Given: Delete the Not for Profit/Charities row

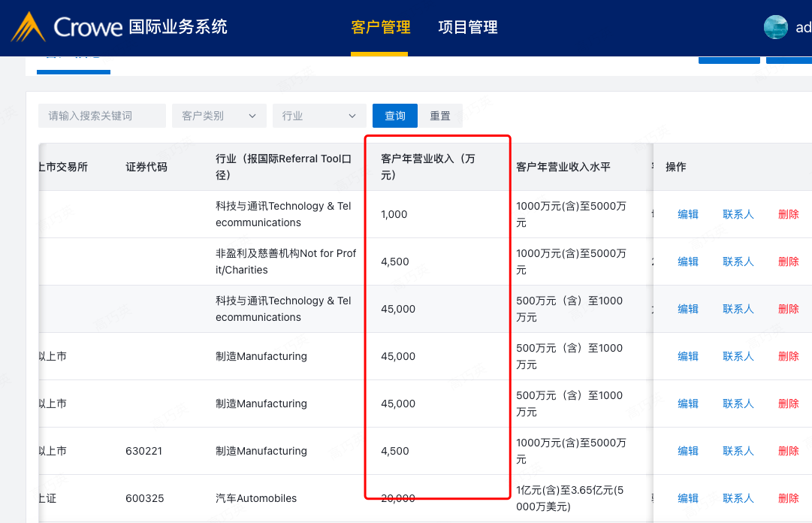Looking at the screenshot, I should [x=788, y=261].
